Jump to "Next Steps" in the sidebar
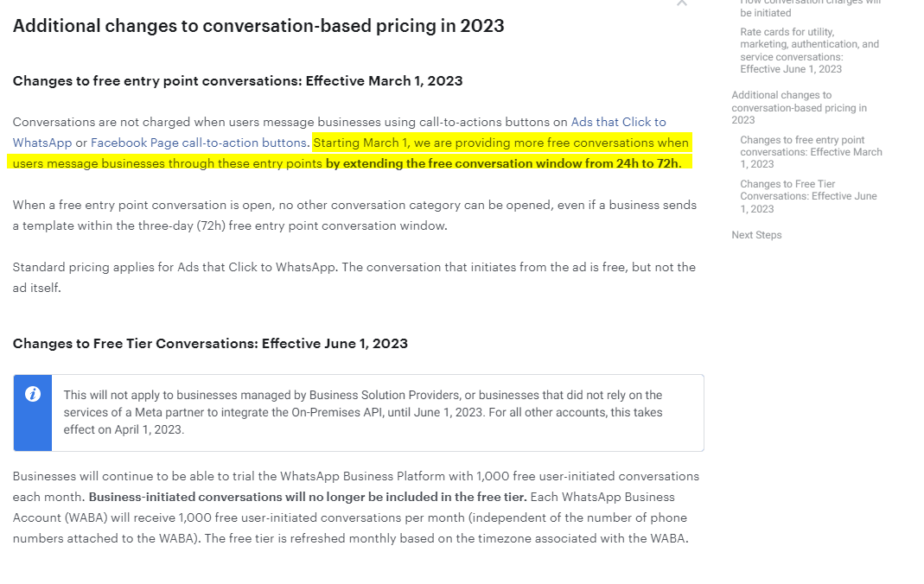 point(755,235)
